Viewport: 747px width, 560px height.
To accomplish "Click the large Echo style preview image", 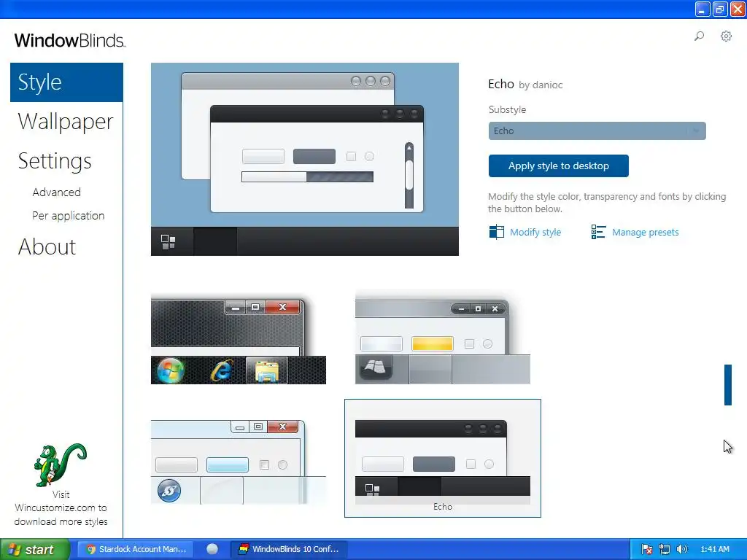I will 305,159.
